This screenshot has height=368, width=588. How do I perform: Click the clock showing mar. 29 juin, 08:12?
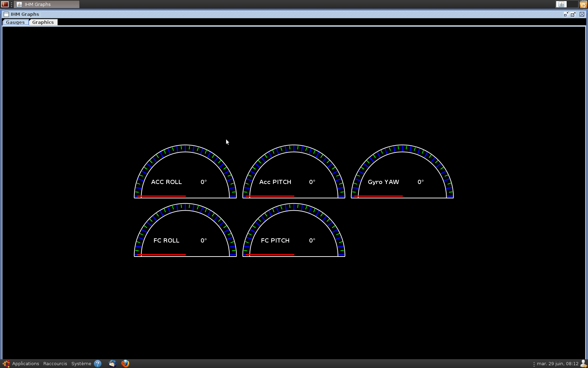tap(558, 363)
